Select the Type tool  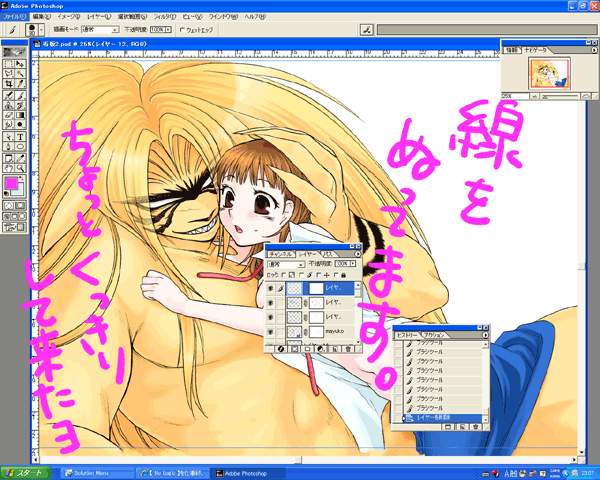point(20,137)
